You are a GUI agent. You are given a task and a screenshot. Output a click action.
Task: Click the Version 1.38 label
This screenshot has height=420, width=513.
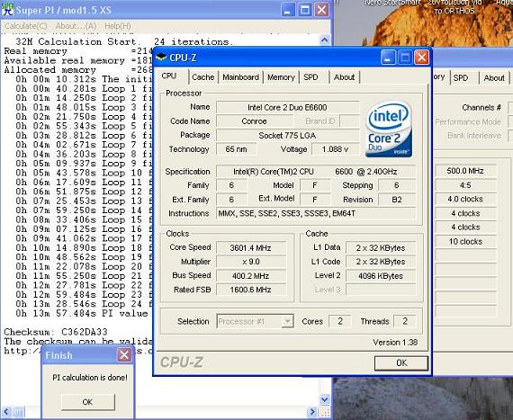click(395, 343)
